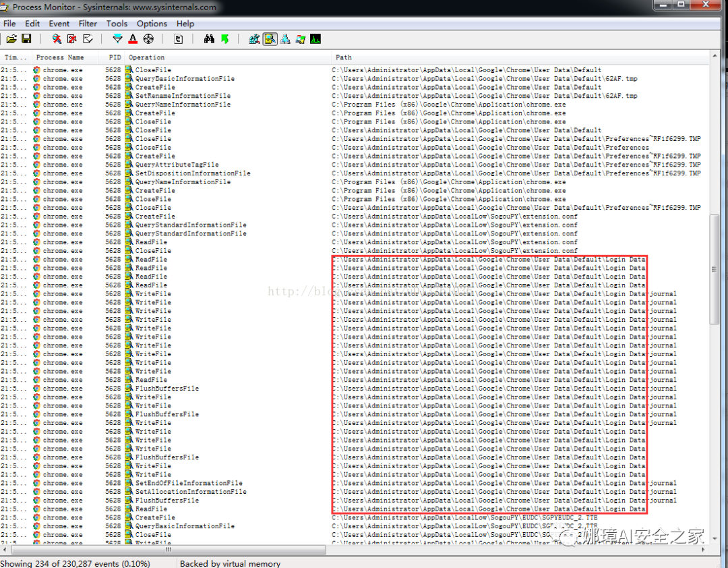The height and width of the screenshot is (568, 728).
Task: Toggle Show File System Activity
Action: tap(270, 39)
